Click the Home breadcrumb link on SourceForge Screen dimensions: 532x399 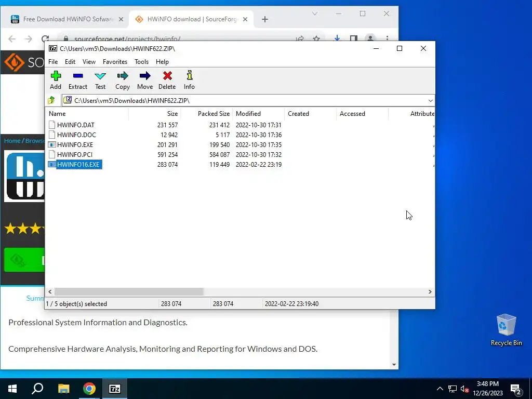(x=12, y=140)
